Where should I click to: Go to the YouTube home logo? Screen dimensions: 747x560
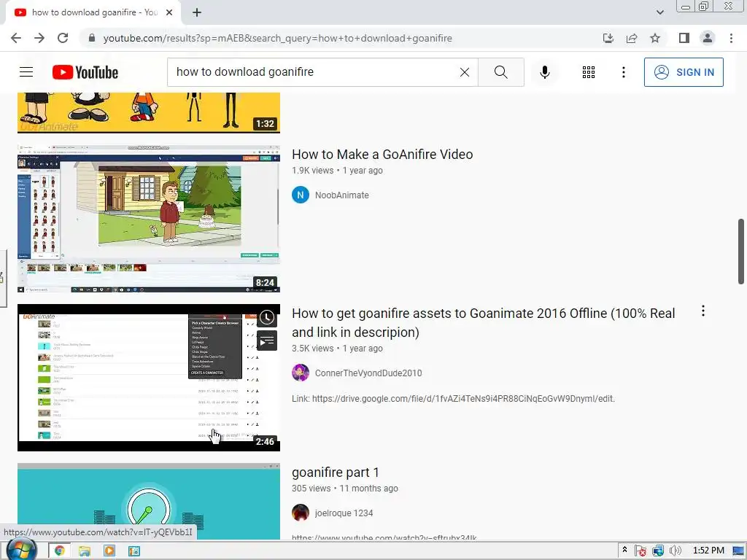(85, 72)
